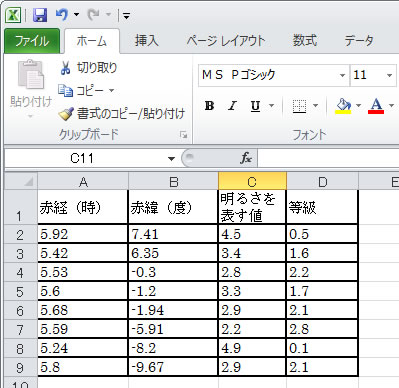Open the Name Box dropdown arrow
399x388 pixels.
(x=171, y=159)
